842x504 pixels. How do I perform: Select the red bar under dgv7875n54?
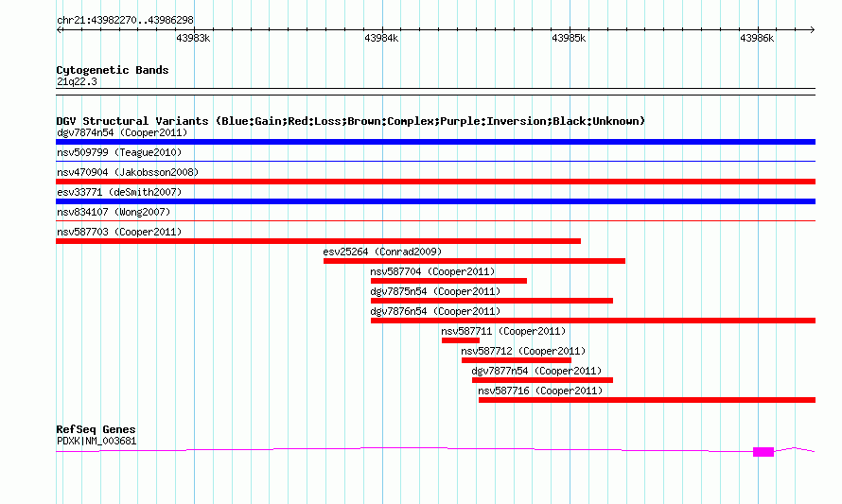click(x=492, y=301)
